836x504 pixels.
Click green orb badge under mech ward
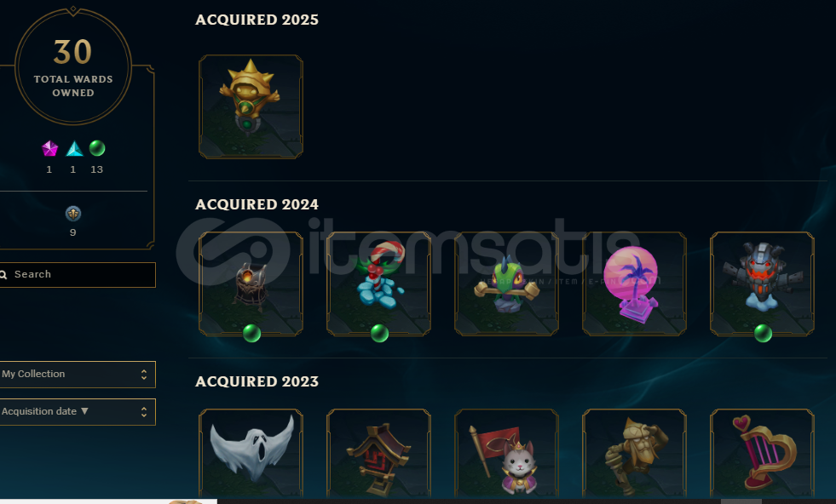point(763,334)
